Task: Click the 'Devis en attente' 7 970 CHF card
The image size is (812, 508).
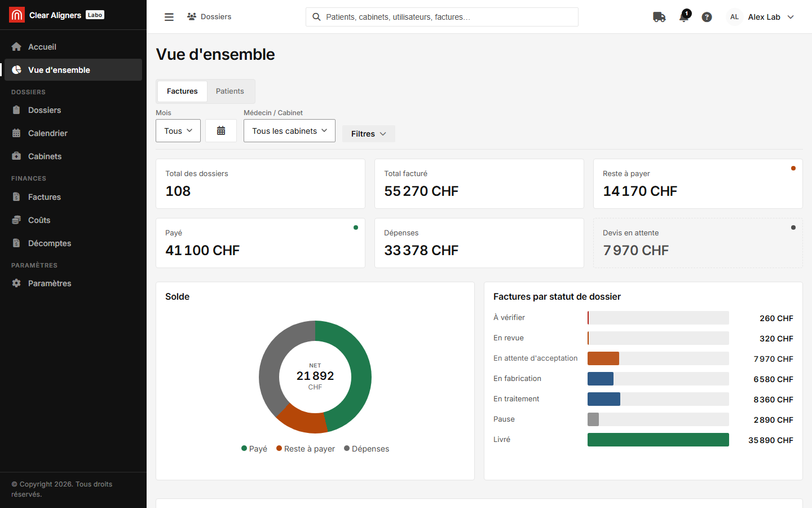Action: pyautogui.click(x=698, y=243)
